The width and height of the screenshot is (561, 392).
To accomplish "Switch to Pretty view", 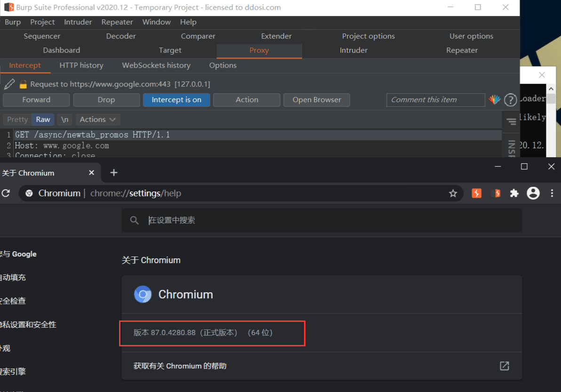I will point(17,120).
